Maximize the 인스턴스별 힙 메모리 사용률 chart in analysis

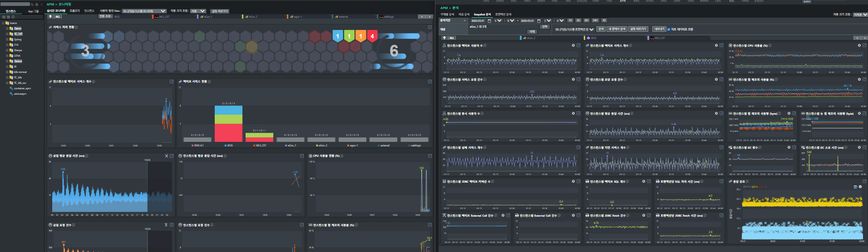tap(864, 79)
